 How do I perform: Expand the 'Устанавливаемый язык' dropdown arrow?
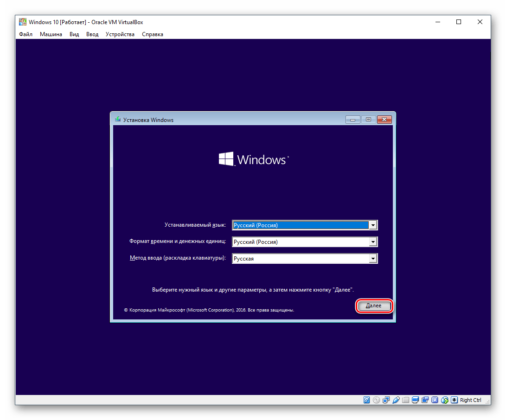click(372, 225)
